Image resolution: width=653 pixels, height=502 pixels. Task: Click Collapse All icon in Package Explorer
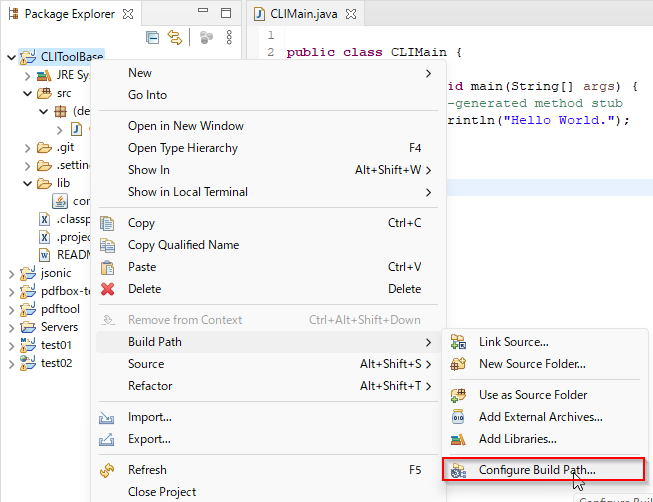[152, 37]
